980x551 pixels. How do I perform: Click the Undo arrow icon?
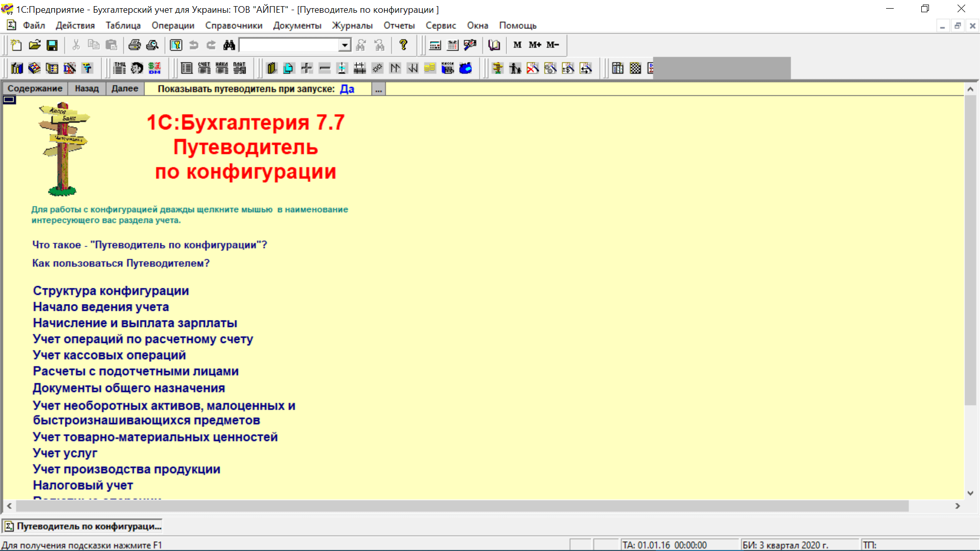point(193,45)
